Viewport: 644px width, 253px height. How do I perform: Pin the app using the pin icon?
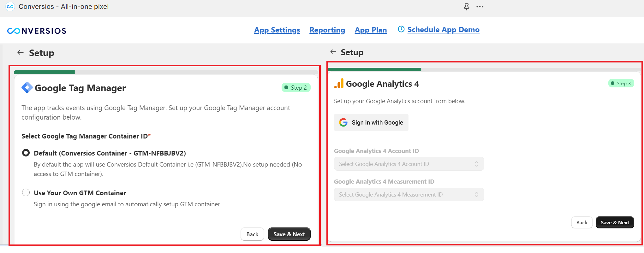tap(466, 7)
